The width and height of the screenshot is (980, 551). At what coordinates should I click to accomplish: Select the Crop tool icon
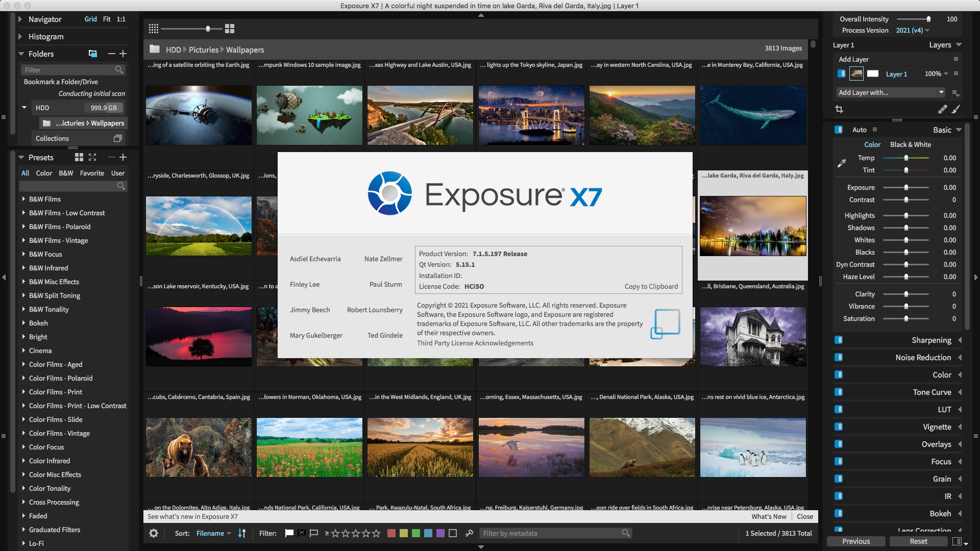click(839, 109)
